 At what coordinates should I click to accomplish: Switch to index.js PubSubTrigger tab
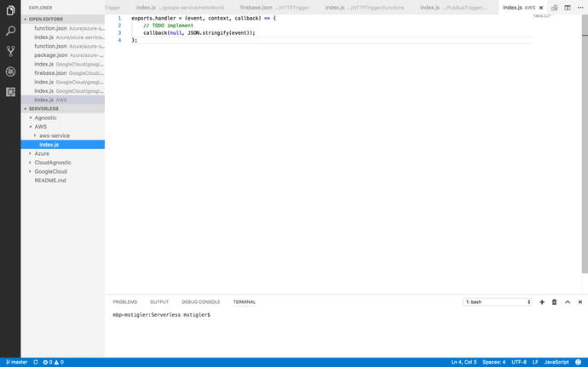coord(453,8)
